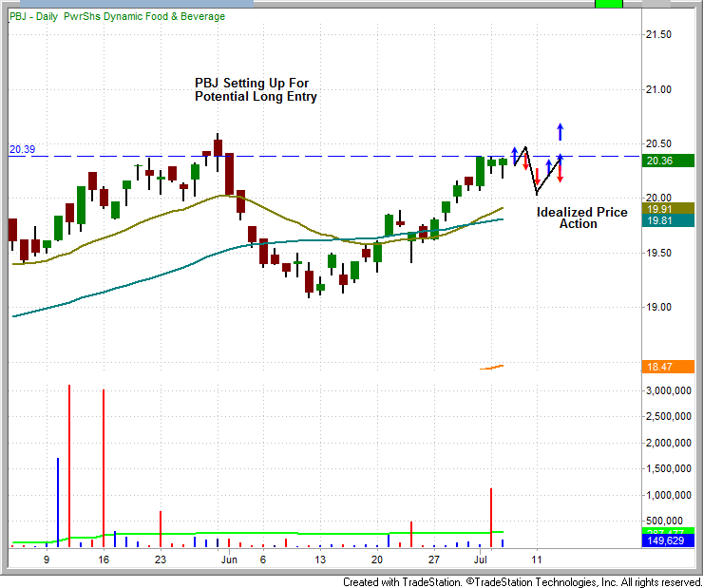Click the olive 19.91 moving average tag

(x=668, y=208)
